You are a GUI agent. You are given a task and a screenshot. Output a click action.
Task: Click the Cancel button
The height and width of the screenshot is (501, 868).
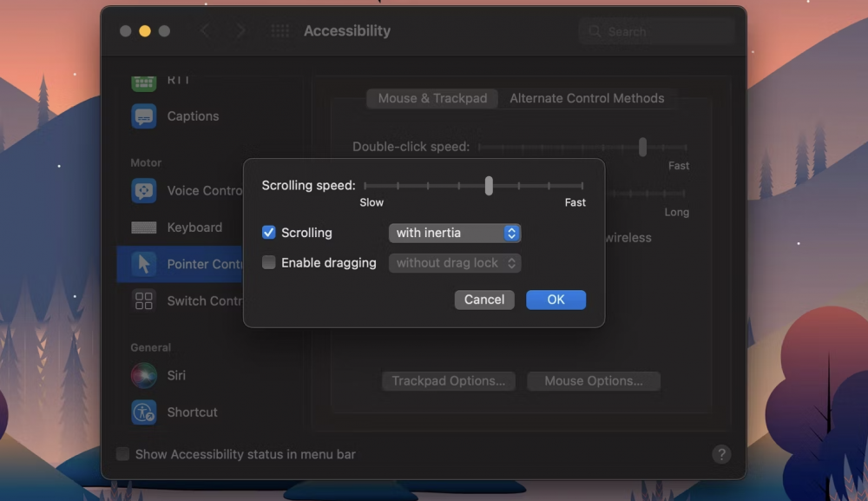coord(484,300)
